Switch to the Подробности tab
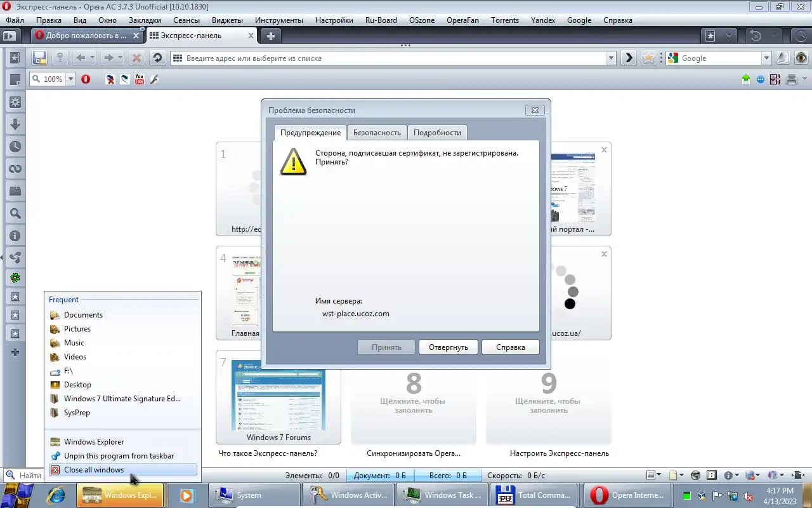 [x=437, y=132]
